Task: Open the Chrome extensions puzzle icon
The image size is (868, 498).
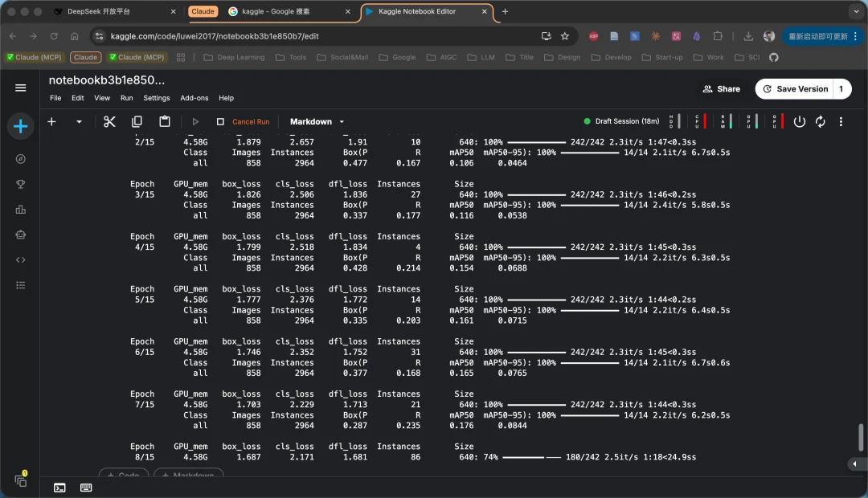Action: 718,36
